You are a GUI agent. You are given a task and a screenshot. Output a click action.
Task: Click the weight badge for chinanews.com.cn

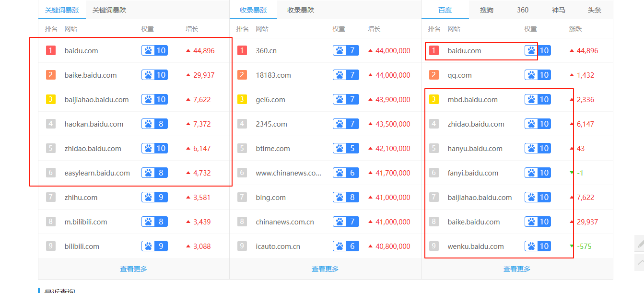346,222
